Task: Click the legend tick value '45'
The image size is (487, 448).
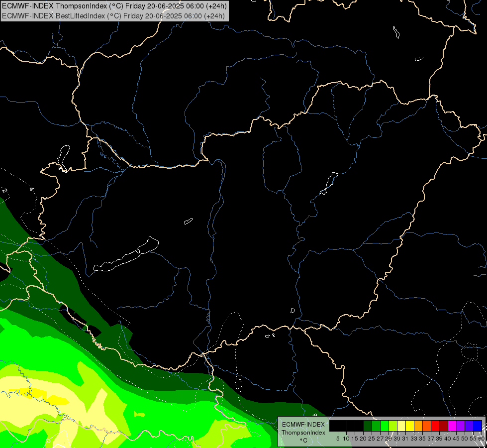Action: pyautogui.click(x=456, y=439)
